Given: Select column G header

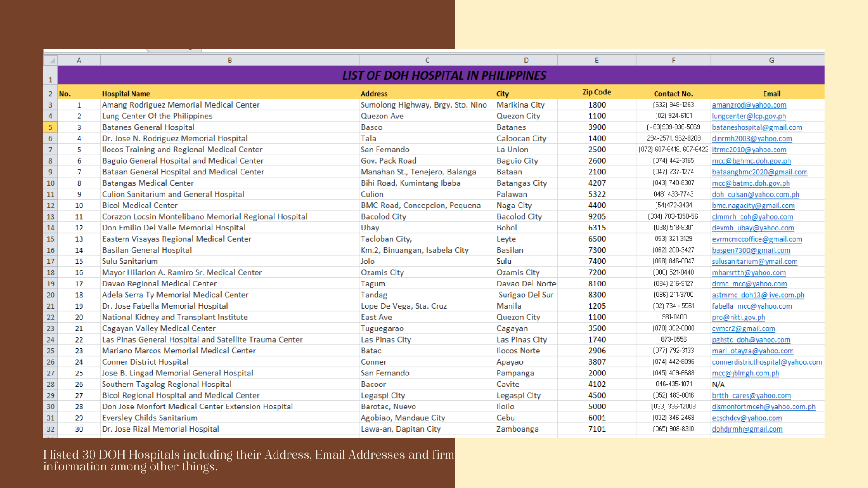Looking at the screenshot, I should [771, 60].
